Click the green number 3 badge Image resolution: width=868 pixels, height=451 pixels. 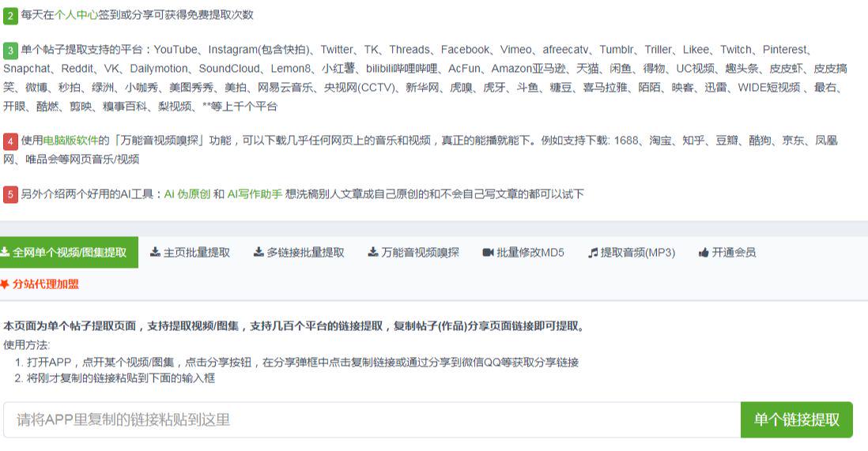click(x=10, y=51)
